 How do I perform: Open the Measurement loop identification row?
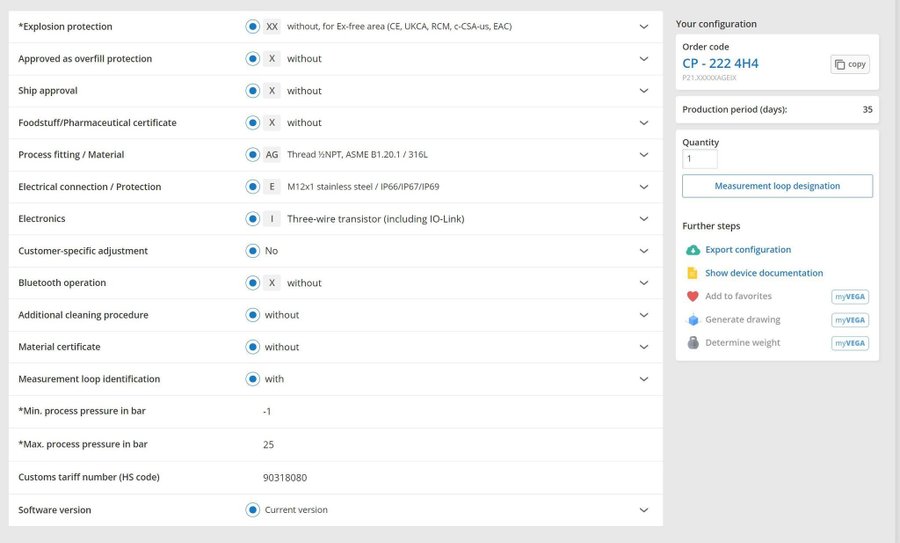coord(644,379)
